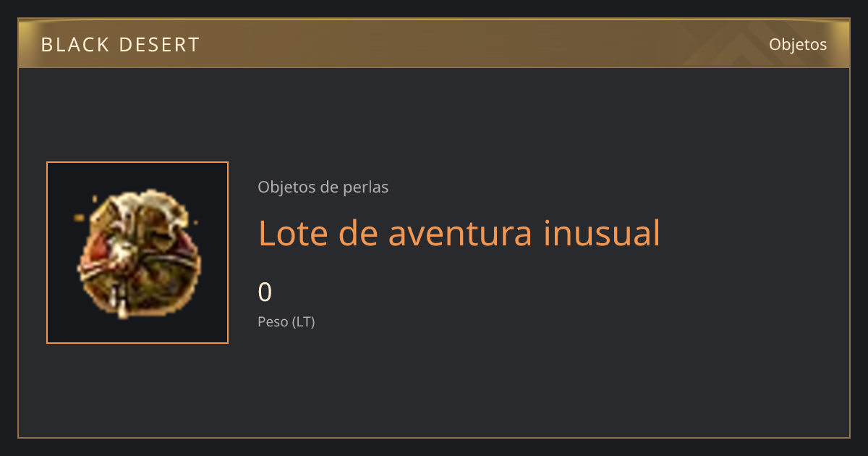This screenshot has width=868, height=456.
Task: Click the orange frame around item thumbnail
Action: (47, 253)
